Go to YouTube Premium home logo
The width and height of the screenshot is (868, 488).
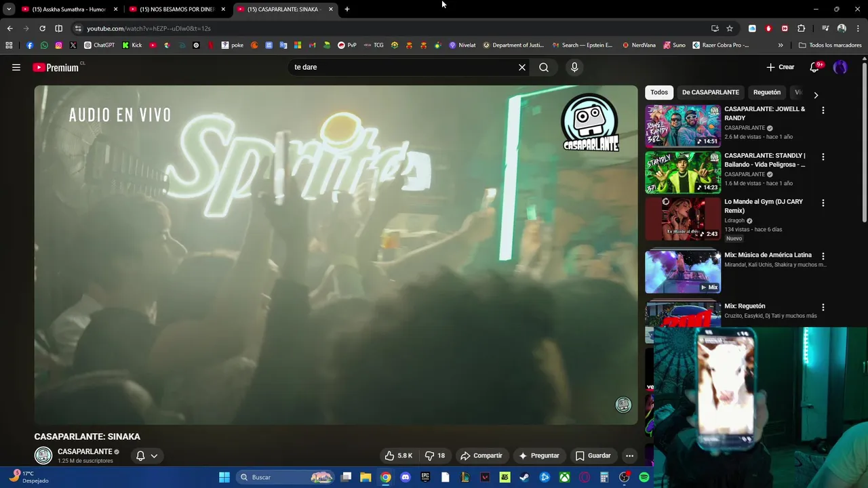point(56,67)
